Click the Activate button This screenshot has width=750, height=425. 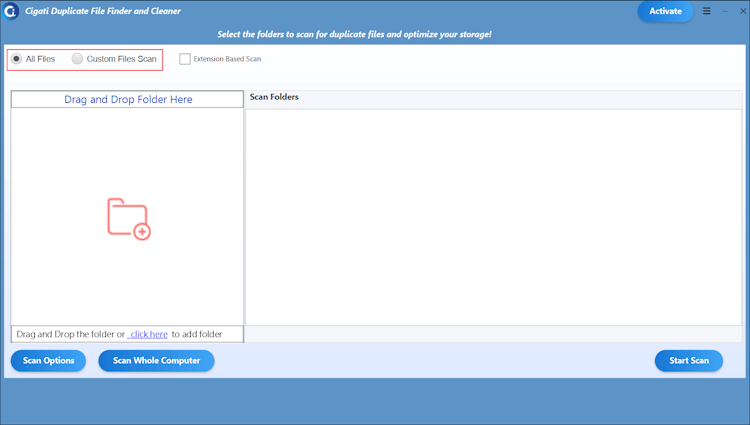point(665,11)
